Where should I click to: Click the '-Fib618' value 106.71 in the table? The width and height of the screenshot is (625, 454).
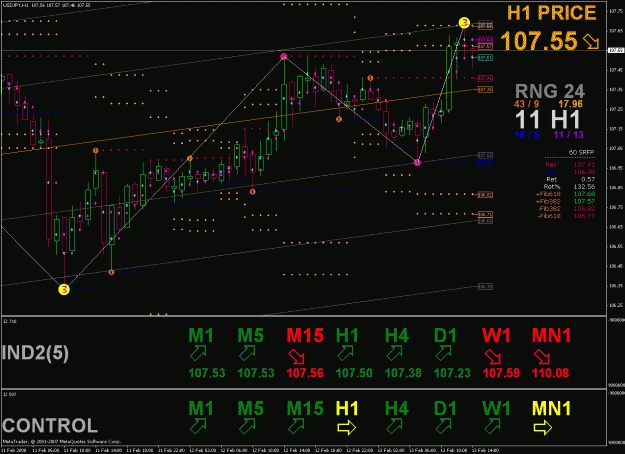[584, 216]
